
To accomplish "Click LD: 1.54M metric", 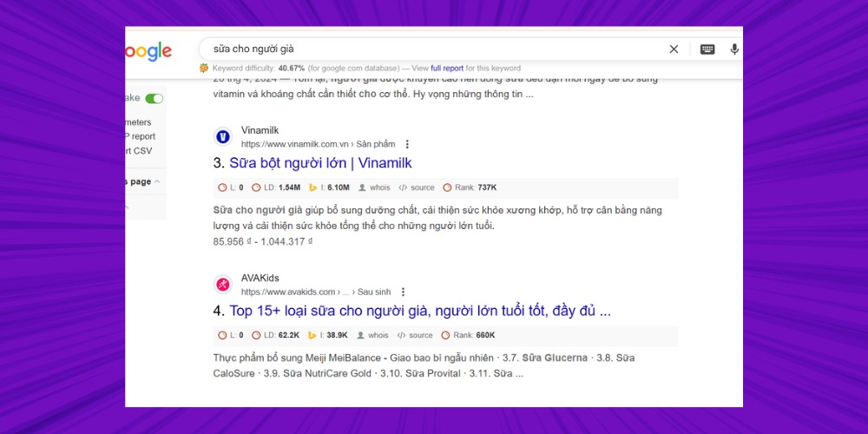I will (x=276, y=187).
